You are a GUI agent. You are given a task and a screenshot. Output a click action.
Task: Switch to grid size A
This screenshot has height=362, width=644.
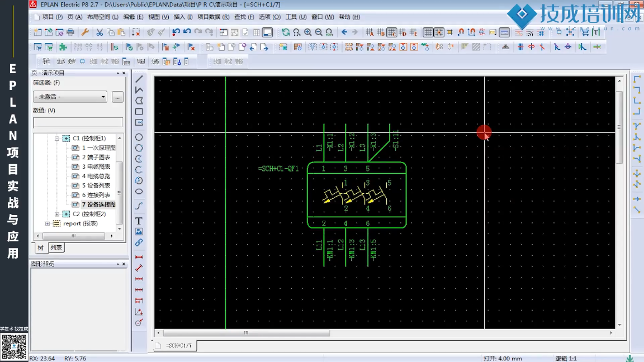pos(370,32)
